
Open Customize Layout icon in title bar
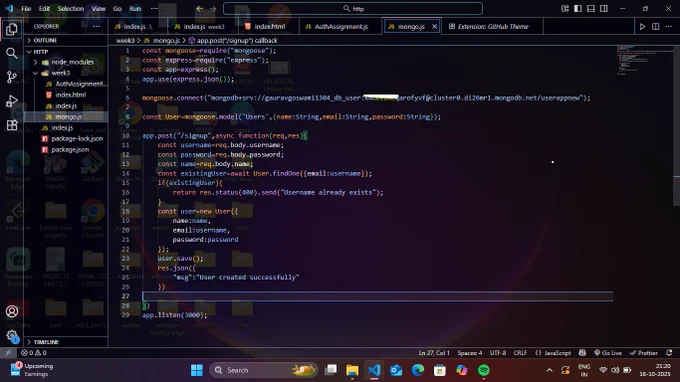coord(565,8)
